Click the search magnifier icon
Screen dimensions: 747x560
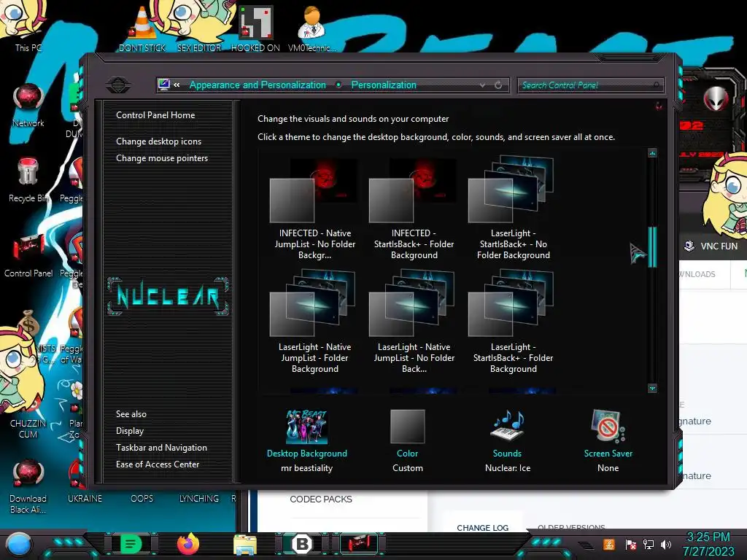657,85
